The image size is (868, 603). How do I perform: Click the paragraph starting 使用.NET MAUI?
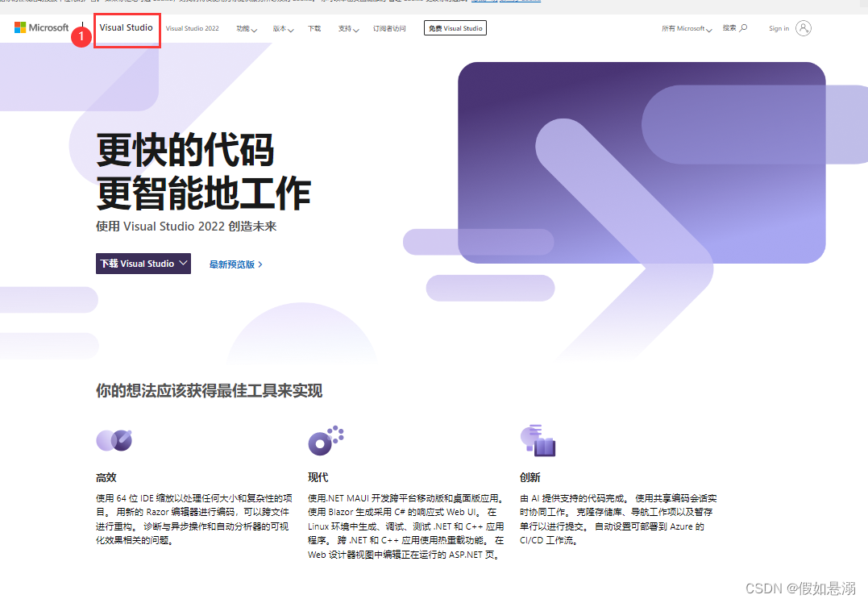click(405, 526)
